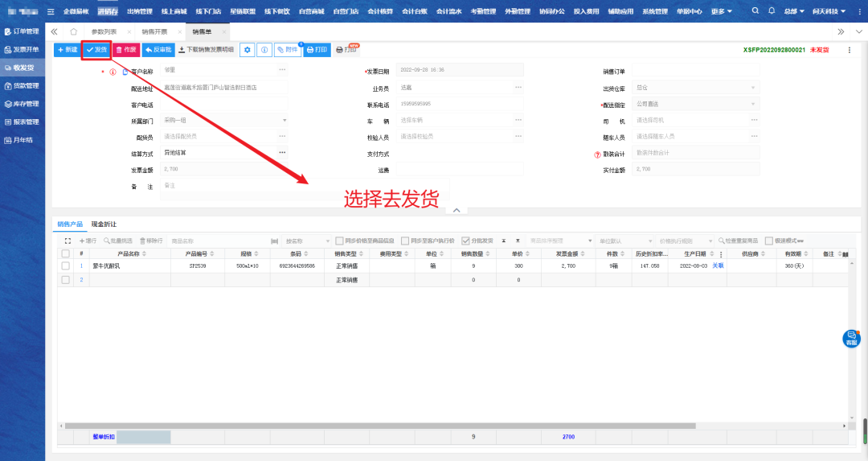Click the 新建 button to create new
The image size is (868, 461).
click(x=68, y=50)
